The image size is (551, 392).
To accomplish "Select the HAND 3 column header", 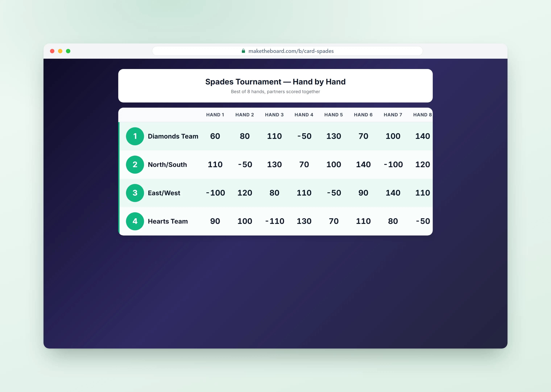I will pyautogui.click(x=274, y=115).
